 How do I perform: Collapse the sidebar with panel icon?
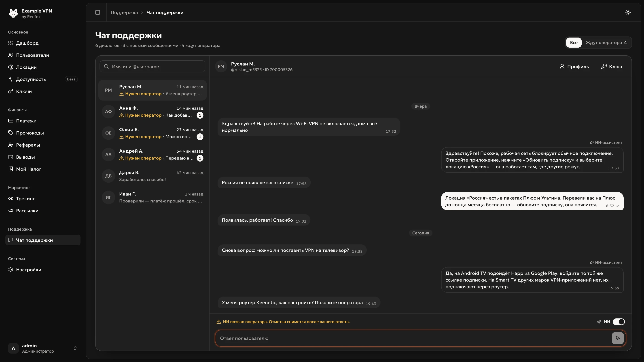coord(97,13)
